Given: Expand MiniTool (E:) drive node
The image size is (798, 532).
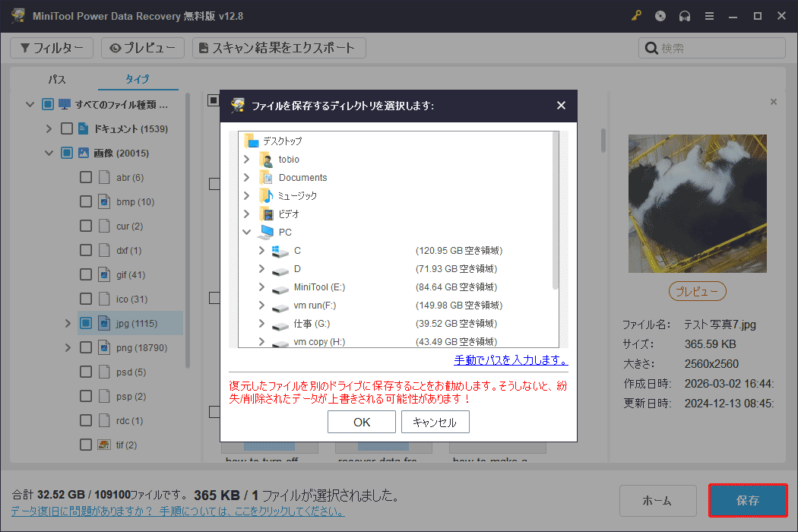Looking at the screenshot, I should [x=261, y=287].
